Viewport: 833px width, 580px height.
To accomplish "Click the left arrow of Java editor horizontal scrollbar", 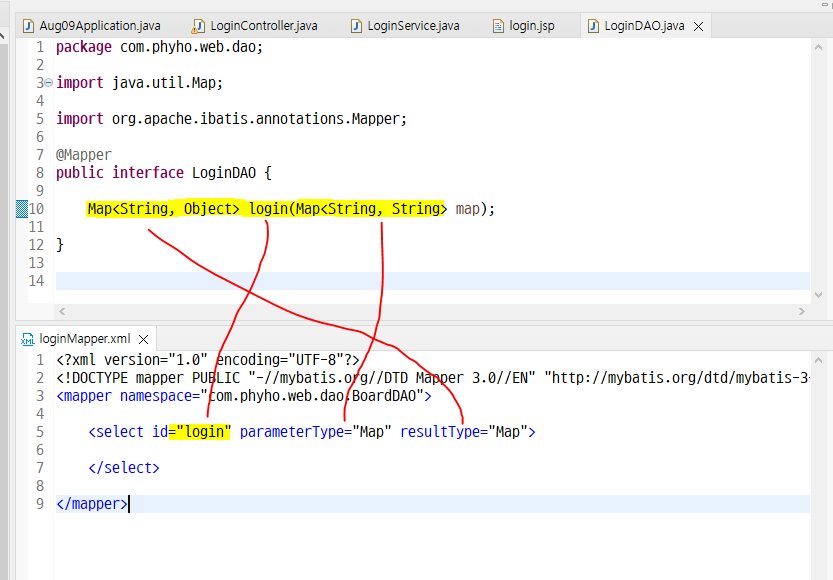I will [62, 312].
